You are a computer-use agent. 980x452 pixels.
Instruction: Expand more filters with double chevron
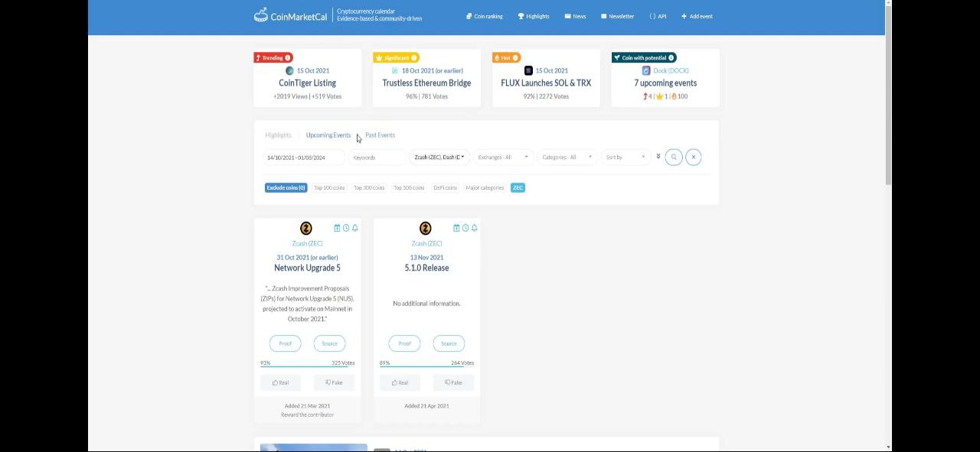(x=658, y=156)
